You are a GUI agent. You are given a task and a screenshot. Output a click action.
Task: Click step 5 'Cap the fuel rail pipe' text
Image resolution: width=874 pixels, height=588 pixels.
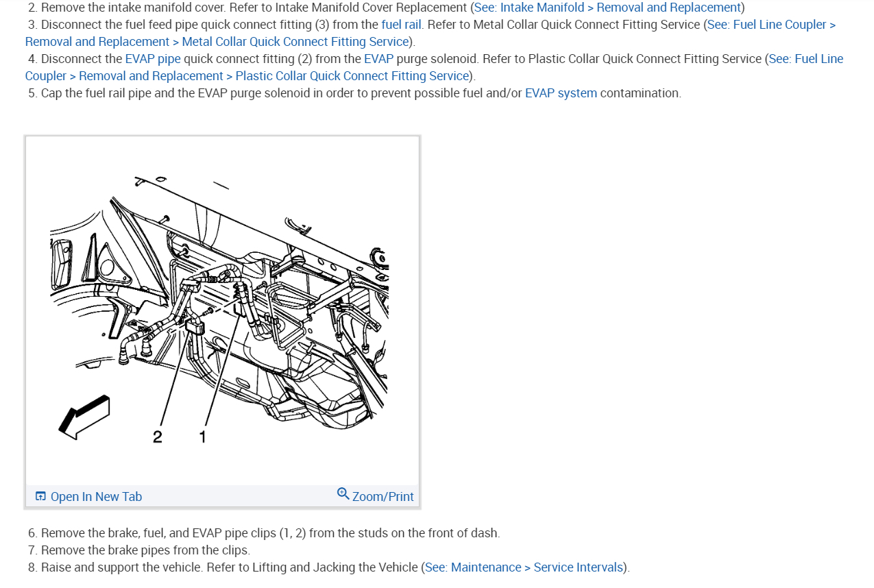coord(361,93)
